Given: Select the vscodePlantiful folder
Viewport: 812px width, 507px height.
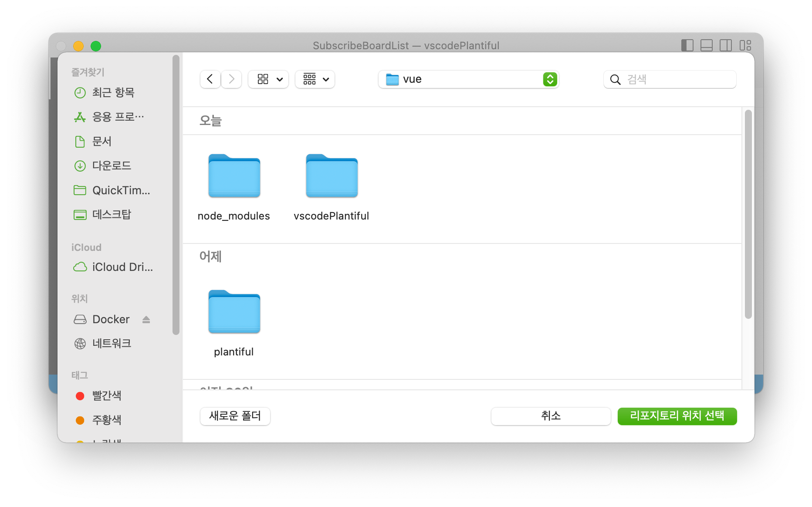Looking at the screenshot, I should click(x=332, y=188).
